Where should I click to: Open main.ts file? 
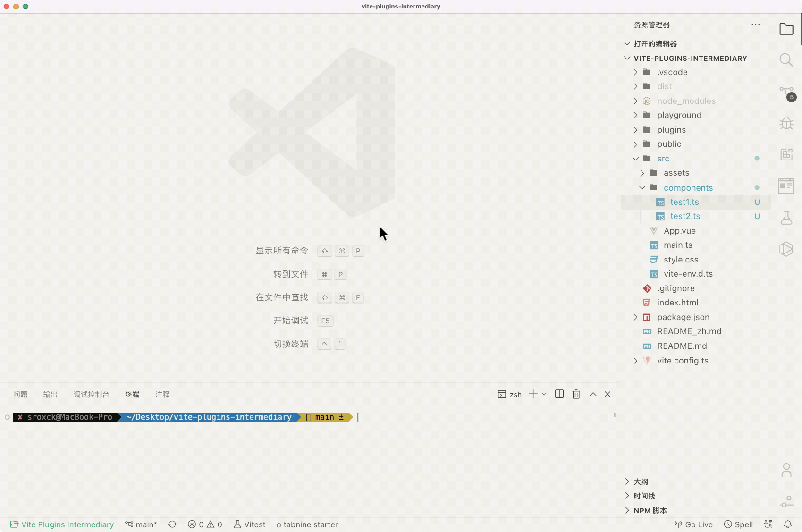click(x=696, y=245)
